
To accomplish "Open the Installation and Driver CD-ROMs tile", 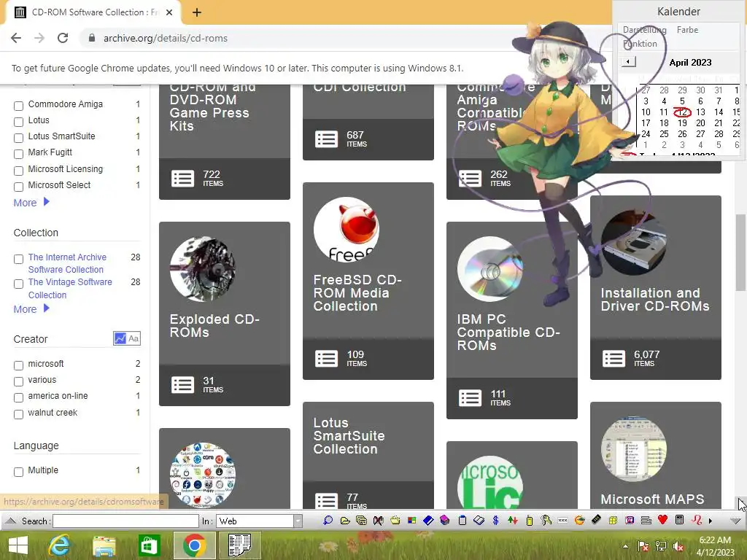I will pos(656,287).
